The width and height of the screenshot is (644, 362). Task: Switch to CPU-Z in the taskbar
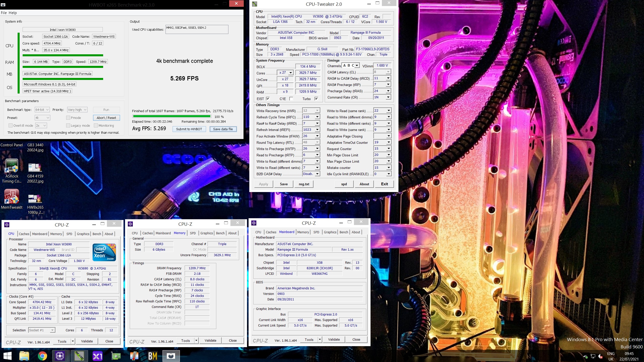pos(60,356)
